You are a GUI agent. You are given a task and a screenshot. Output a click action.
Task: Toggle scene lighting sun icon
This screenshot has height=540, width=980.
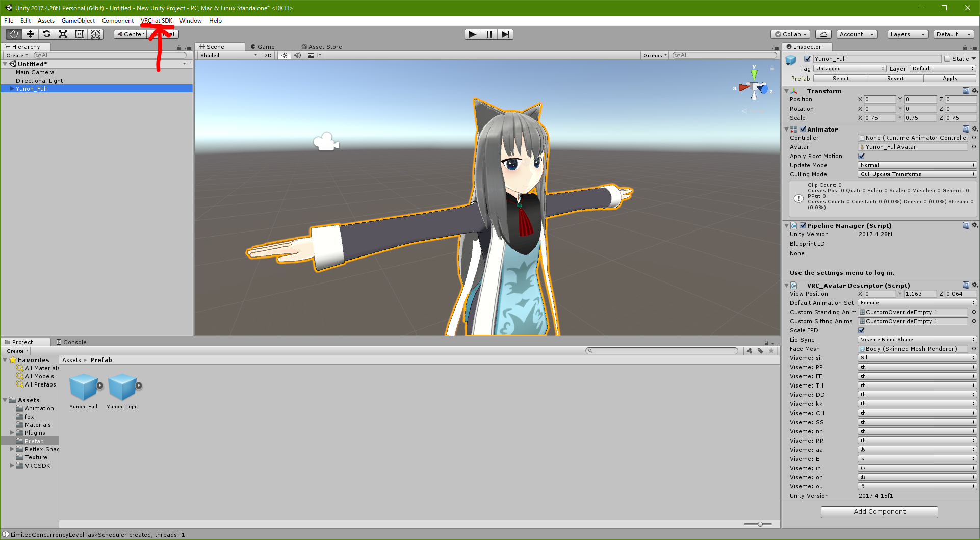(284, 55)
